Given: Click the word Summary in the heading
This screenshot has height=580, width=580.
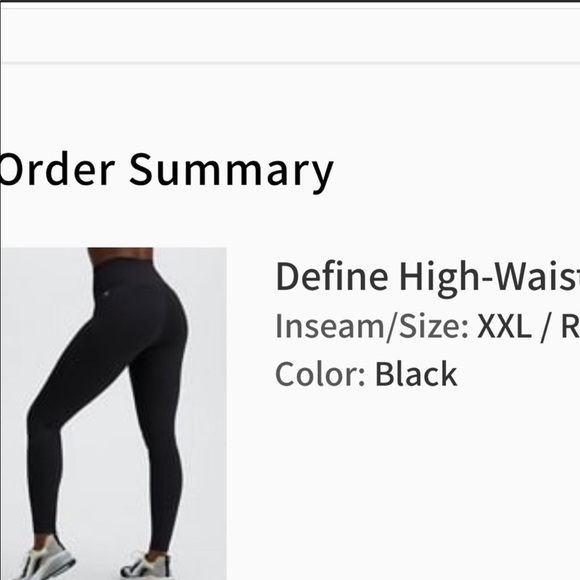Looking at the screenshot, I should point(231,172).
